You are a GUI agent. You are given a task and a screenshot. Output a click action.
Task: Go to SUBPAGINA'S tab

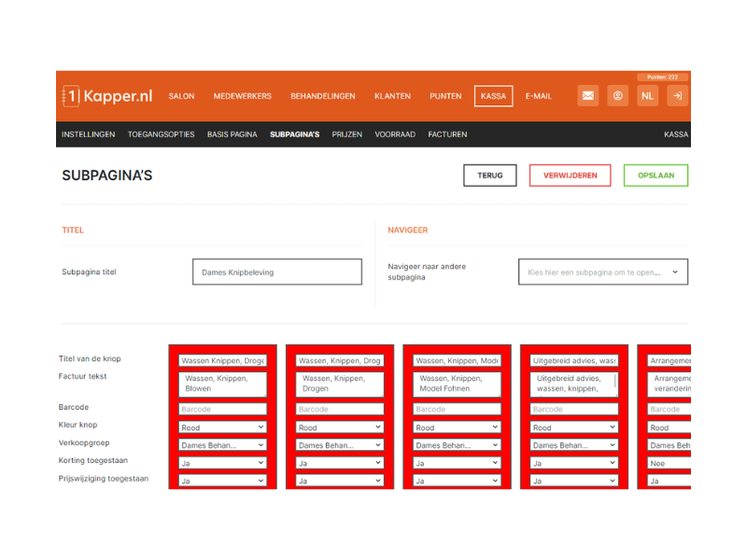294,134
